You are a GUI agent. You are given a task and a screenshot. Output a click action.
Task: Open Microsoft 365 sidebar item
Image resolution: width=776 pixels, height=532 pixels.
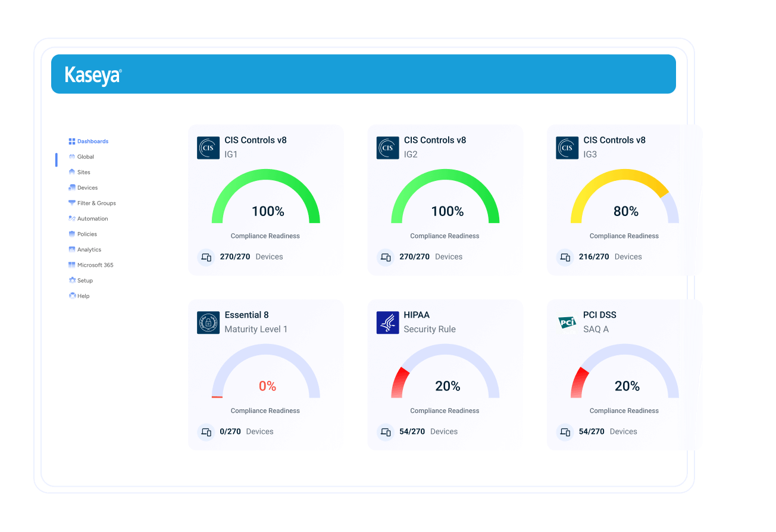[95, 265]
